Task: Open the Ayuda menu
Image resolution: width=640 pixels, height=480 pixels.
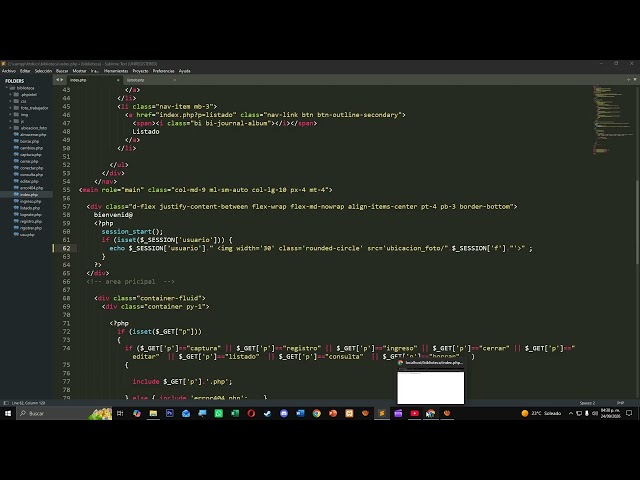Action: tap(184, 71)
